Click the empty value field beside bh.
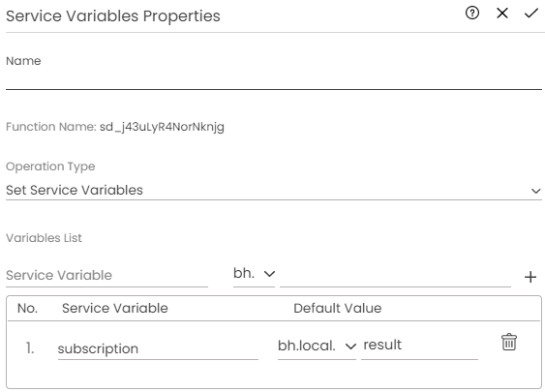Viewport: 545px width, 392px height. pyautogui.click(x=395, y=277)
